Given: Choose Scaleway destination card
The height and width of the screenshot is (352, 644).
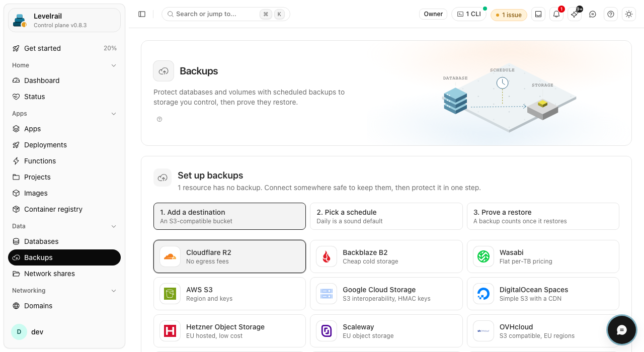Looking at the screenshot, I should point(386,331).
